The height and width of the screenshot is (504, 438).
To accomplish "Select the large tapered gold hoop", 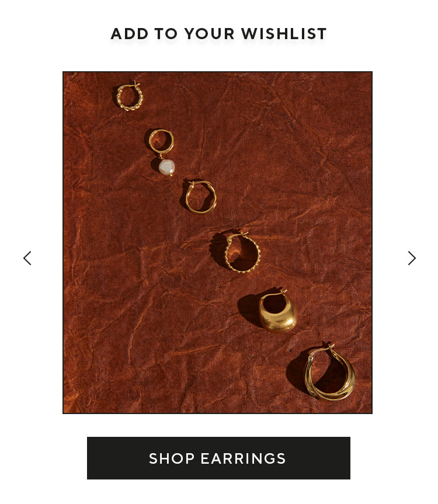I will [x=330, y=373].
